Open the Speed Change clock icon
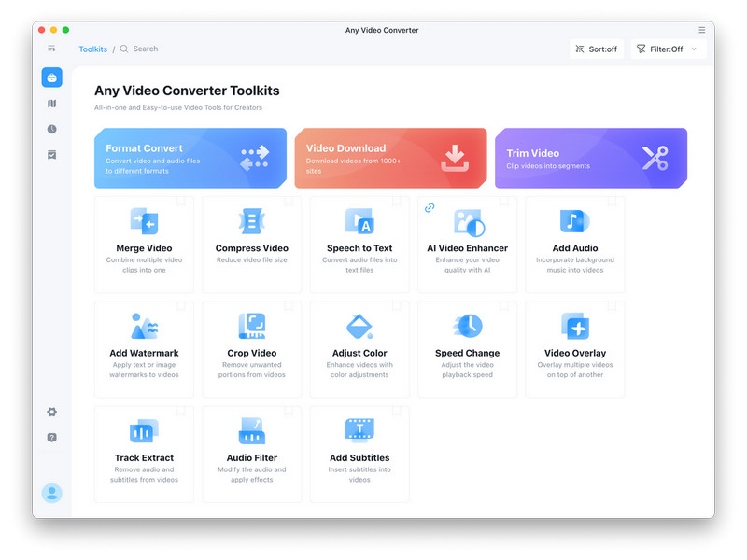The height and width of the screenshot is (560, 747). (468, 326)
